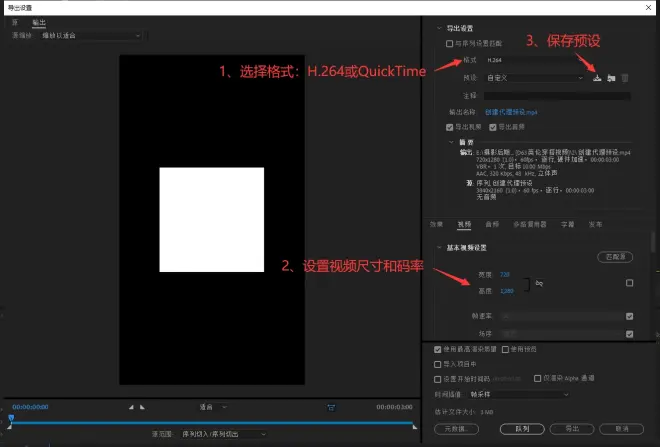The height and width of the screenshot is (447, 660).
Task: Switch to the Effects 效果 tab
Action: [436, 224]
